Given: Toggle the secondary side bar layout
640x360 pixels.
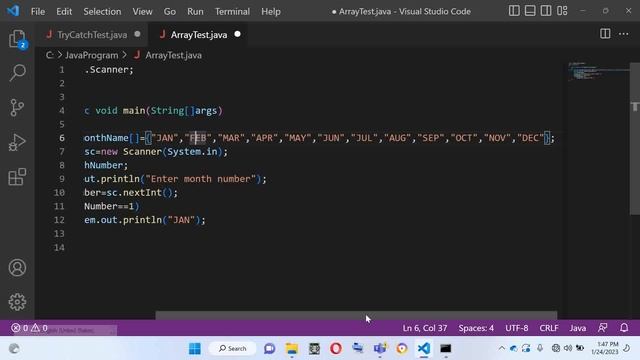Looking at the screenshot, I should [x=546, y=11].
